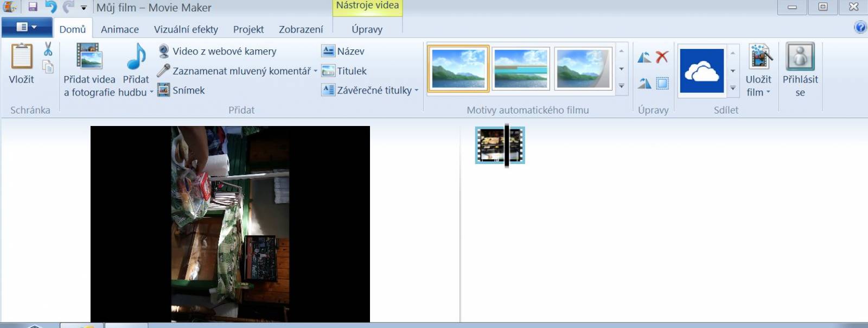Viewport: 868px width, 328px height.
Task: Record narration with Zaznamenat mluvený komentář
Action: coord(234,71)
